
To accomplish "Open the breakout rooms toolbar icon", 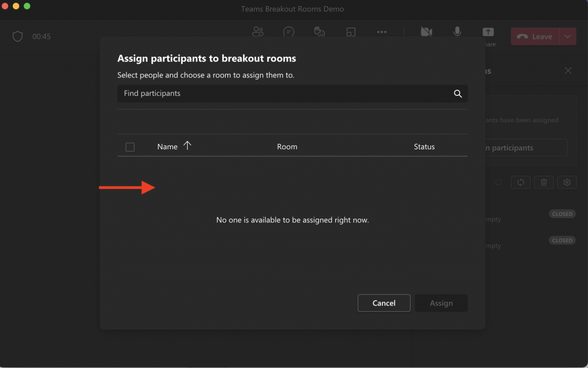I will [351, 32].
